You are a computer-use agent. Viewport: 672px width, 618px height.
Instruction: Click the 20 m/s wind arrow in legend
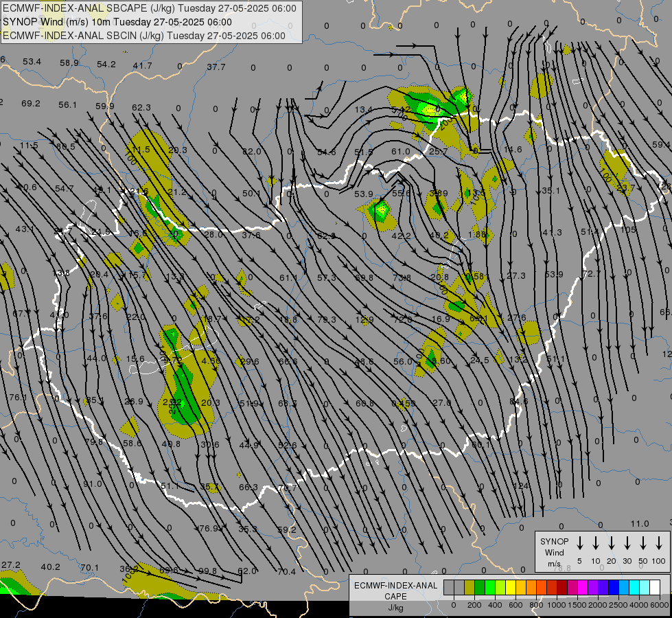[612, 543]
